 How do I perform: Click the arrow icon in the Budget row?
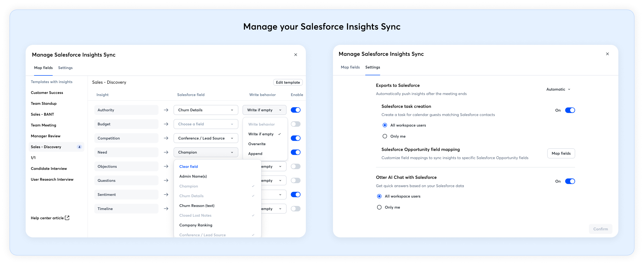pos(166,124)
